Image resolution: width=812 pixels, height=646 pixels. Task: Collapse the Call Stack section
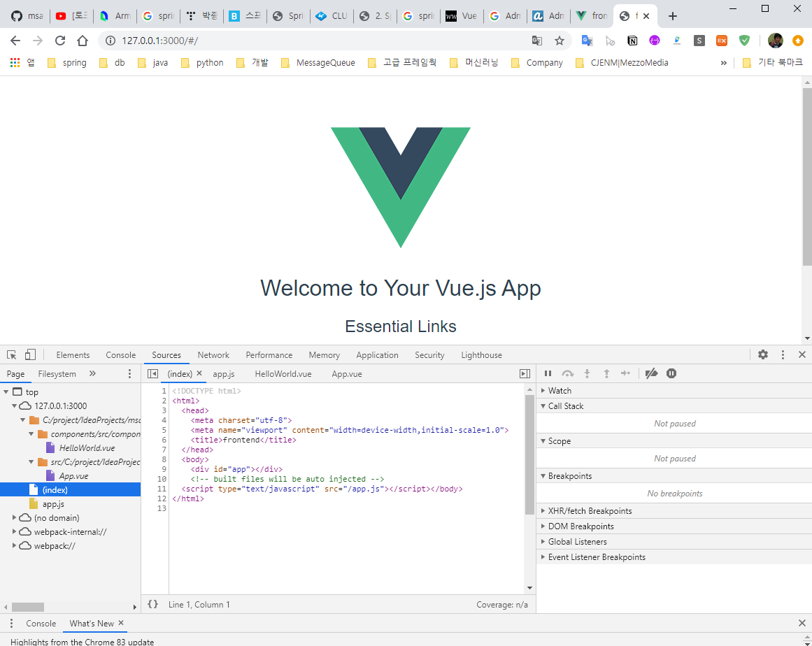tap(674, 405)
